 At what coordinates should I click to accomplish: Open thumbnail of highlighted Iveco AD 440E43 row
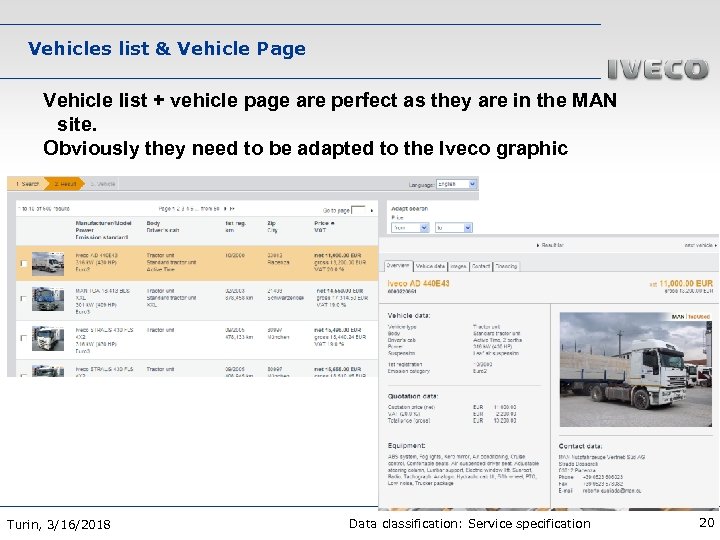click(48, 264)
